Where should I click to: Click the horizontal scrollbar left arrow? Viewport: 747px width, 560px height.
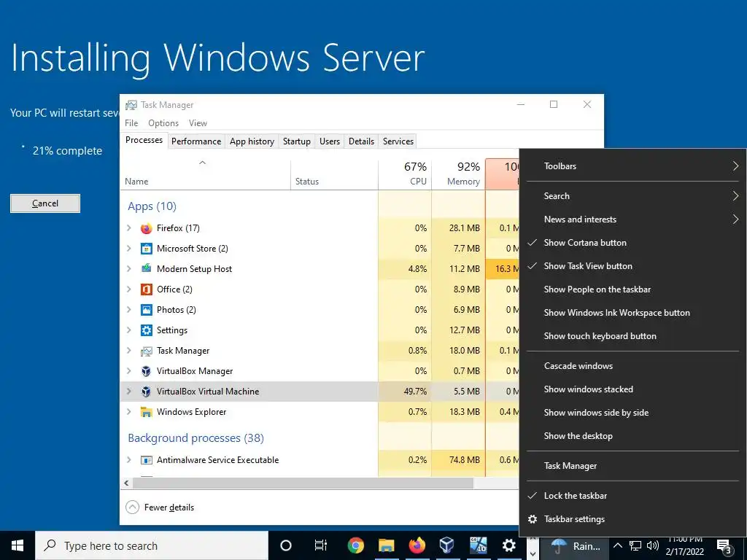[x=126, y=483]
